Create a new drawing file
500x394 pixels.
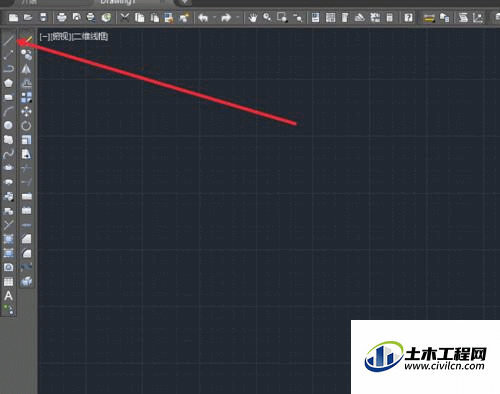[x=13, y=17]
